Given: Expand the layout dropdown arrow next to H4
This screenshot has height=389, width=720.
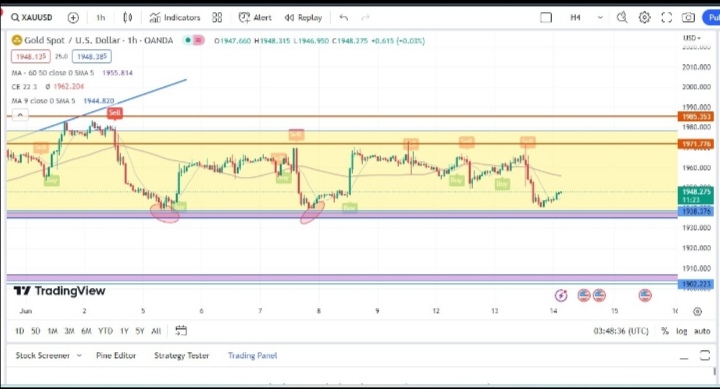Looking at the screenshot, I should 600,17.
